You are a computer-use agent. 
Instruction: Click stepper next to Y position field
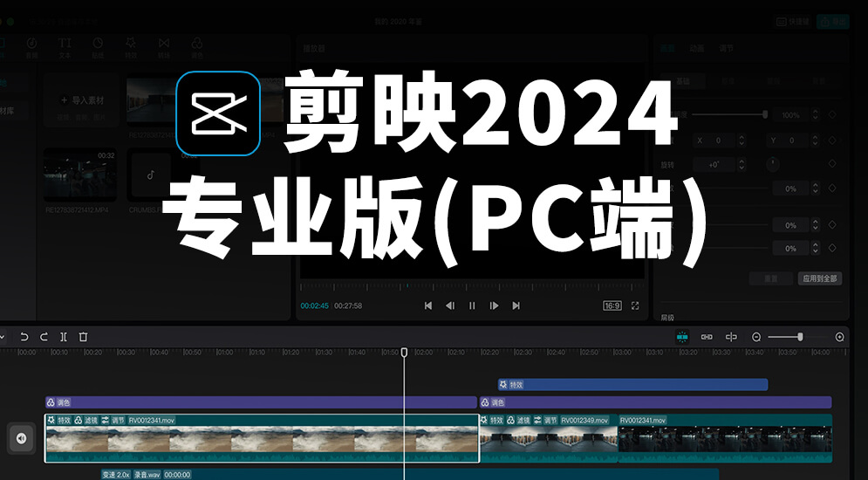pos(815,140)
